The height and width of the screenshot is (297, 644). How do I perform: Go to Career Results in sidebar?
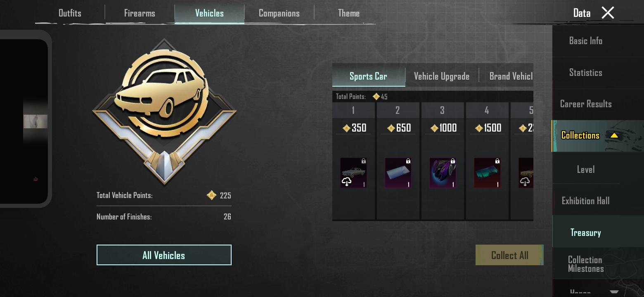pyautogui.click(x=585, y=104)
